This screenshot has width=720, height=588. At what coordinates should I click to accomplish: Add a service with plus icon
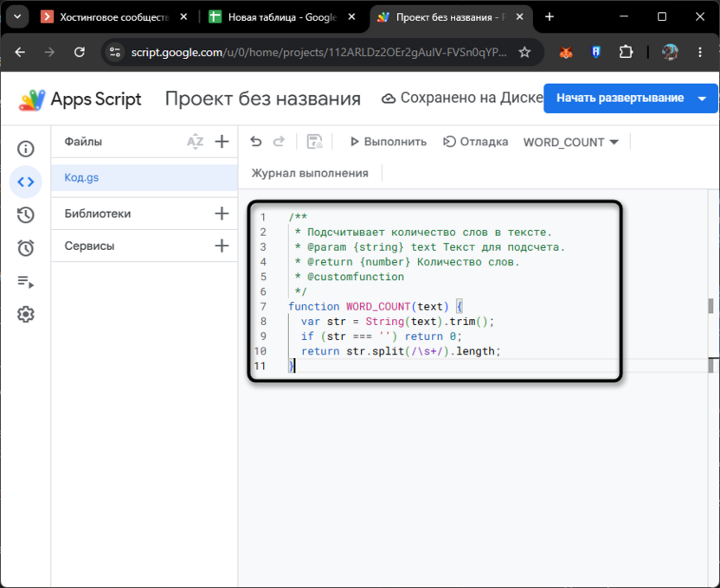click(x=222, y=246)
